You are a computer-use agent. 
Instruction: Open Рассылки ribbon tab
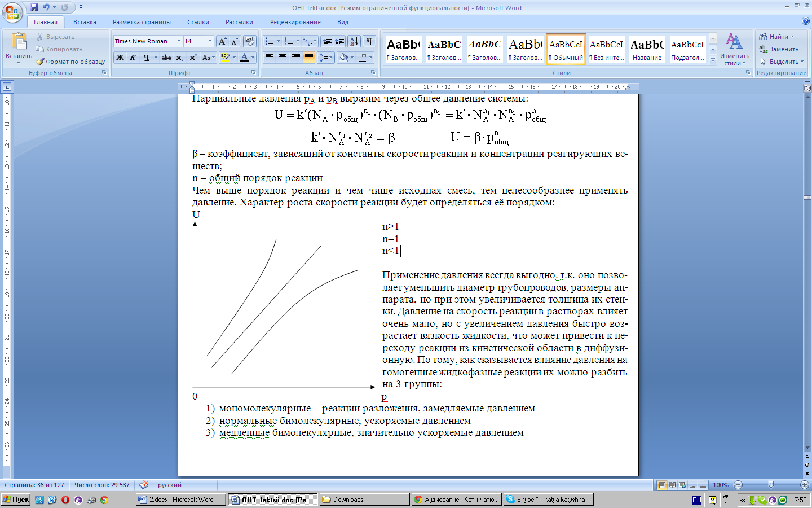239,22
